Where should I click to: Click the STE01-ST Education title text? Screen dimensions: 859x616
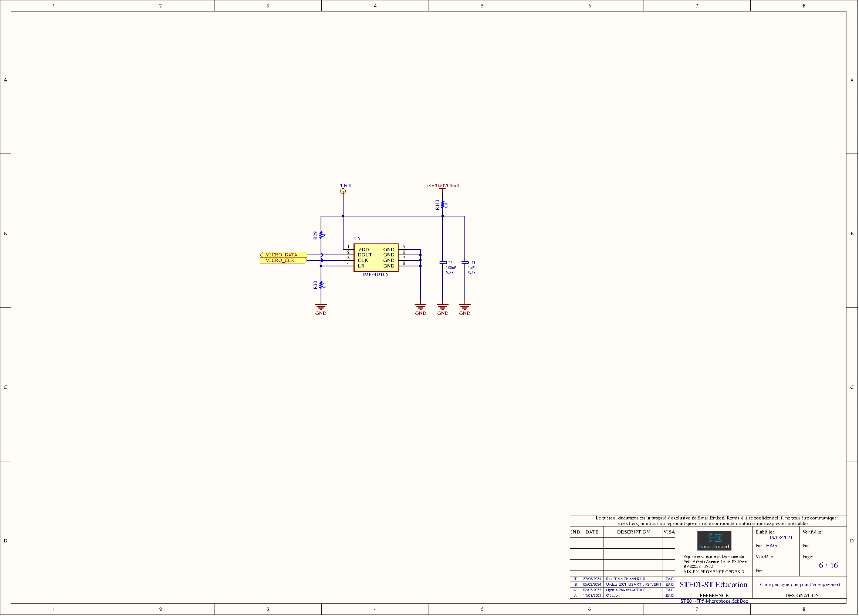click(713, 585)
